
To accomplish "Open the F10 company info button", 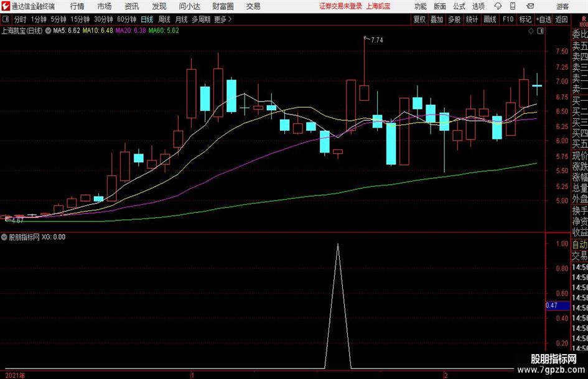I will (x=508, y=19).
